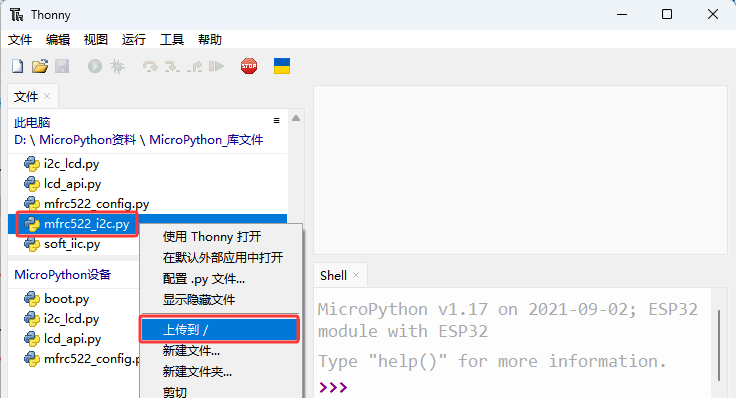
Task: Choose 上传到 / in context menu
Action: click(x=220, y=329)
